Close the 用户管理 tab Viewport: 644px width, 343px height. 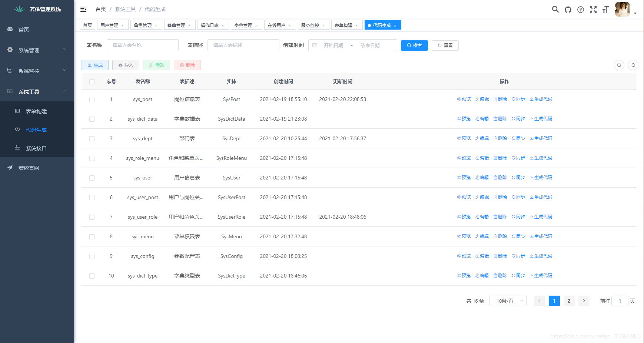122,26
